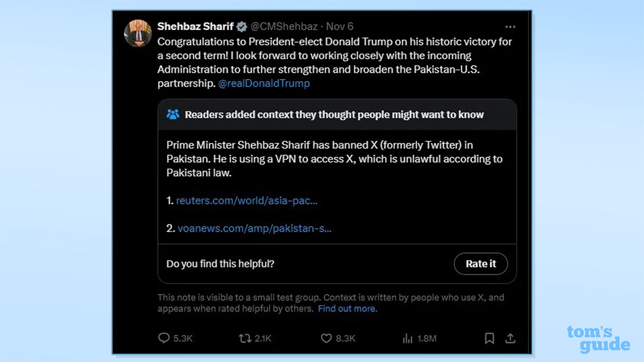Click the @CMShehbaz handle
Image resolution: width=644 pixels, height=362 pixels.
284,26
